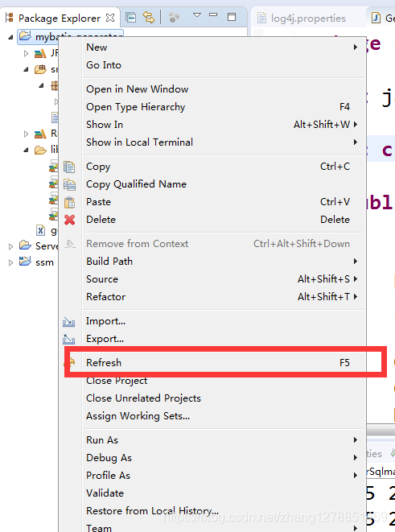The image size is (395, 532).
Task: Select Open in New Window
Action: point(224,89)
